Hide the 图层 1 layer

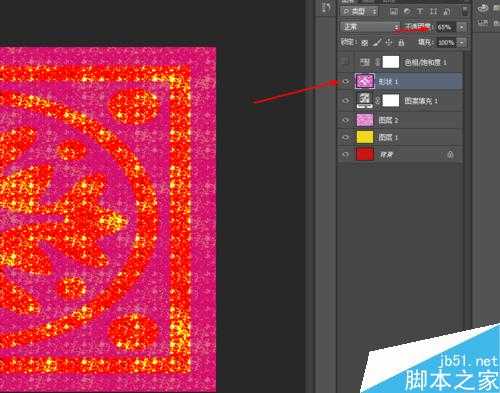tap(346, 137)
